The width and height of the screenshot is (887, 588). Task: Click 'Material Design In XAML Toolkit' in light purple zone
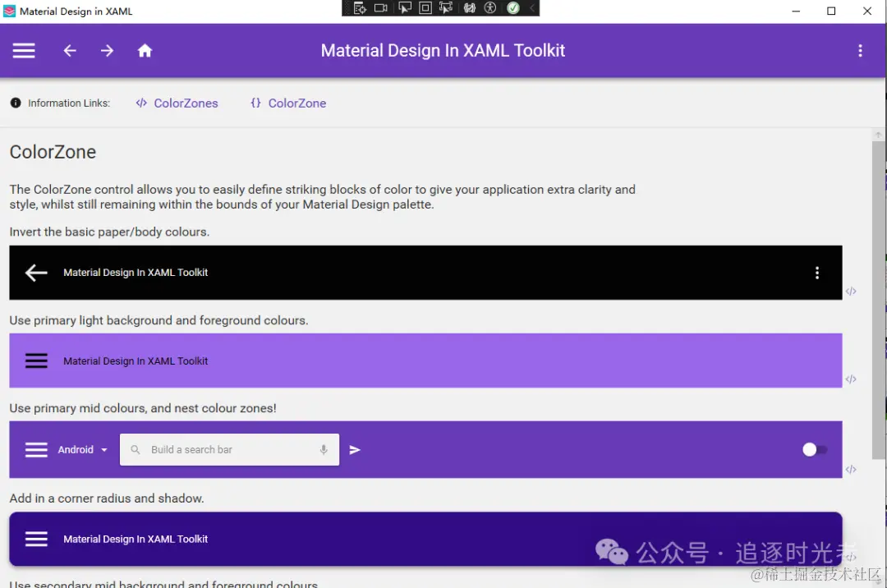point(136,361)
